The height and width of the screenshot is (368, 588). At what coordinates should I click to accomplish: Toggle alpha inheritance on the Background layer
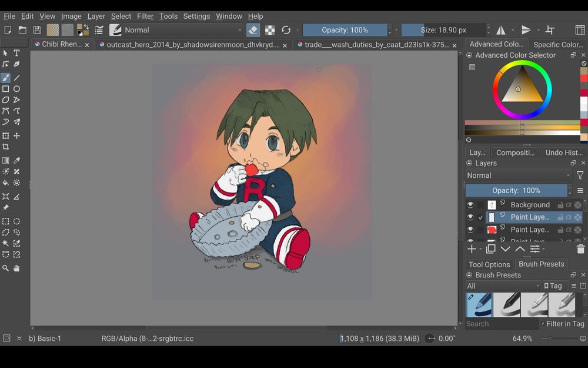coord(569,205)
